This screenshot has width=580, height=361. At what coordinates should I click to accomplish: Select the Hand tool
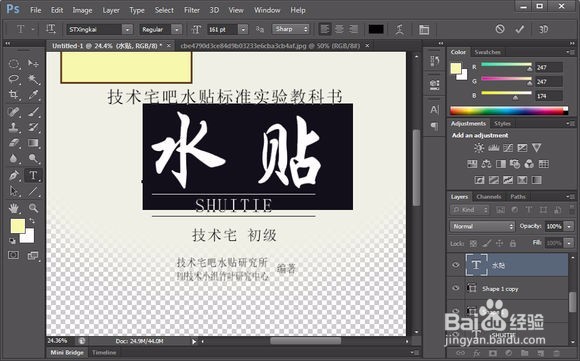click(14, 208)
